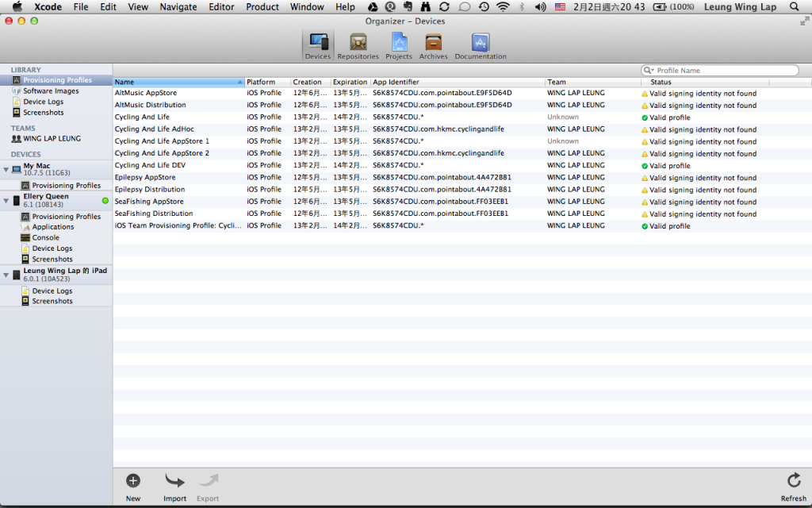Select the Devices toolbar icon
Image resolution: width=812 pixels, height=508 pixels.
coord(318,46)
